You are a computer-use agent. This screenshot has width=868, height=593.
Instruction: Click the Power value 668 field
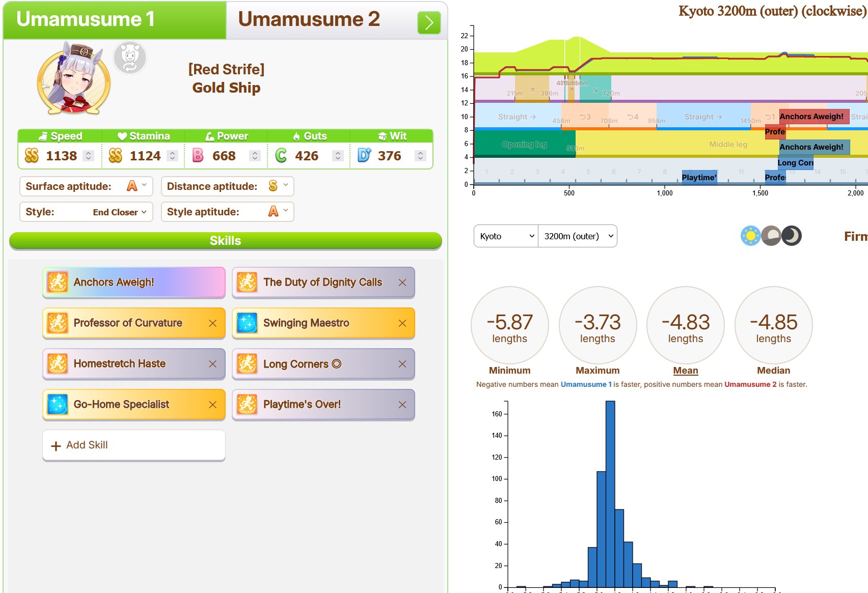tap(224, 156)
